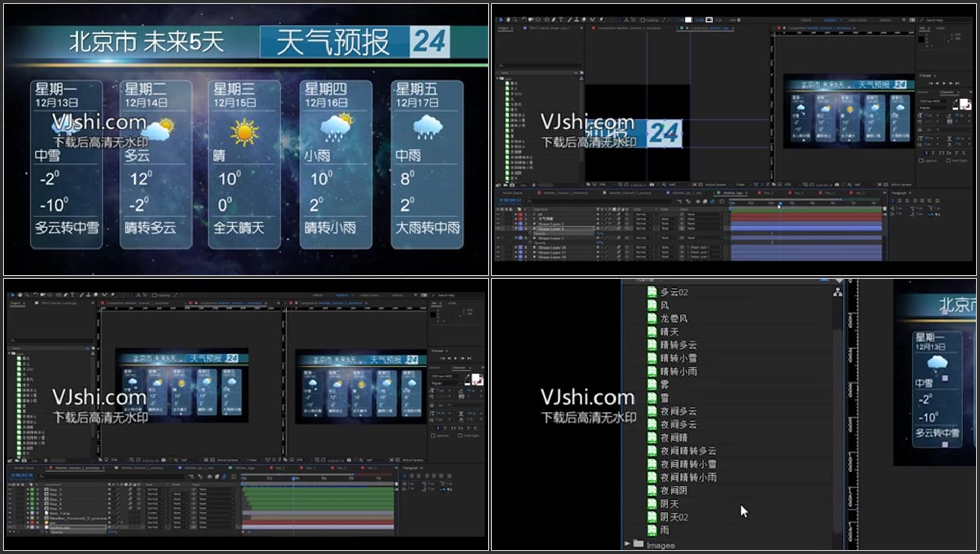Hide the Day_1 layer with its eye toggle

tap(10, 490)
